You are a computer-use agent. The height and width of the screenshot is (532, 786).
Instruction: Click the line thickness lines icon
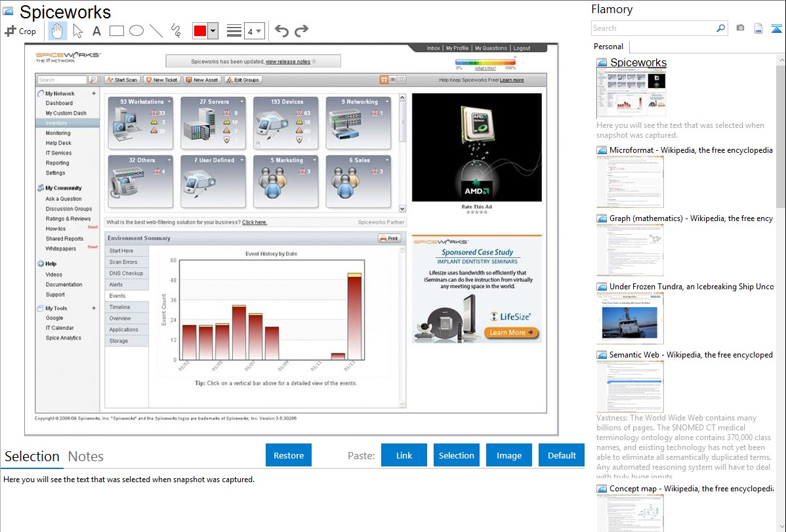tap(234, 31)
